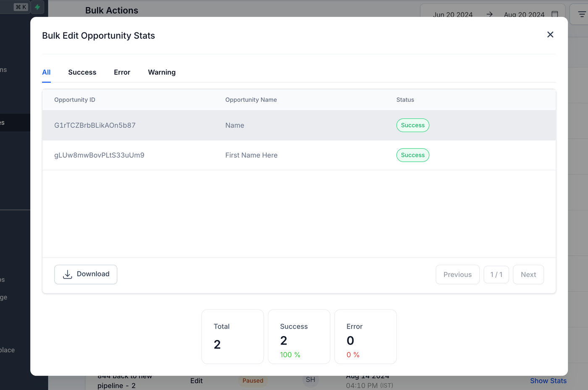Switch to the All tab
This screenshot has width=588, height=390.
click(46, 72)
